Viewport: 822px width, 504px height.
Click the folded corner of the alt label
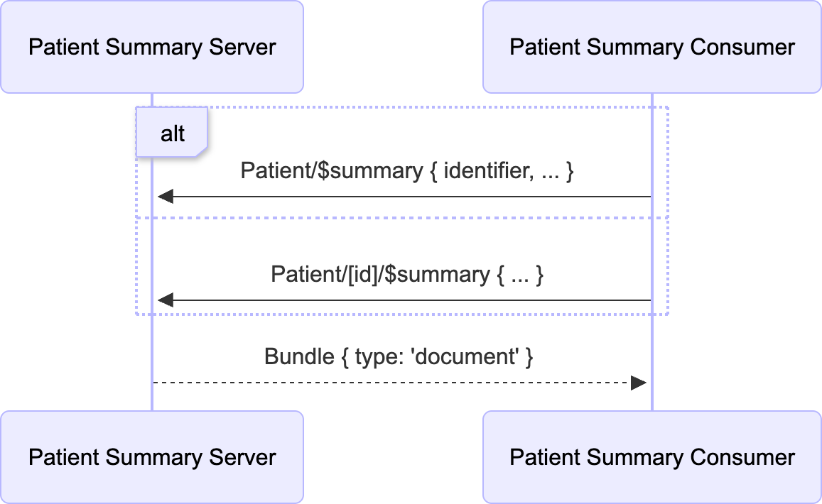tap(202, 152)
